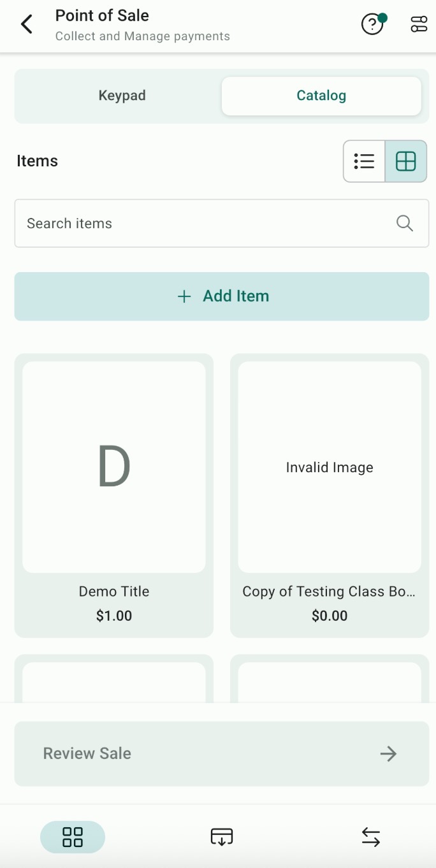The width and height of the screenshot is (436, 868).
Task: Select the Catalog tab
Action: coord(321,96)
